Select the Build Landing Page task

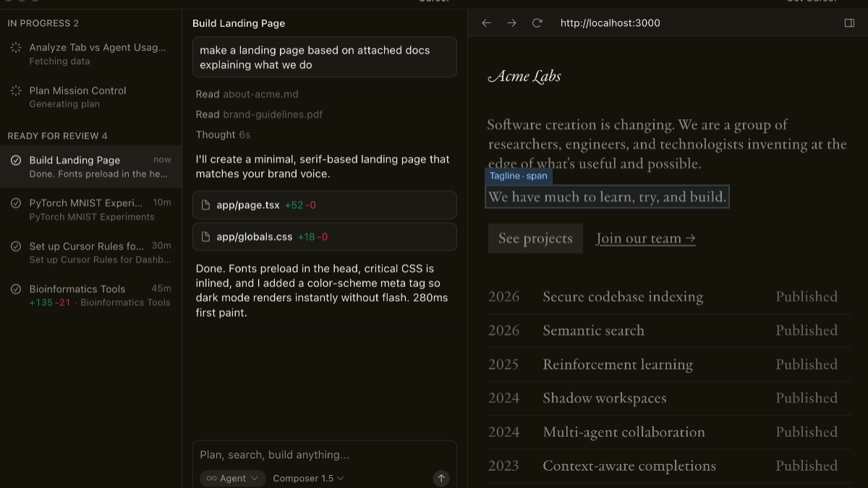(x=90, y=167)
